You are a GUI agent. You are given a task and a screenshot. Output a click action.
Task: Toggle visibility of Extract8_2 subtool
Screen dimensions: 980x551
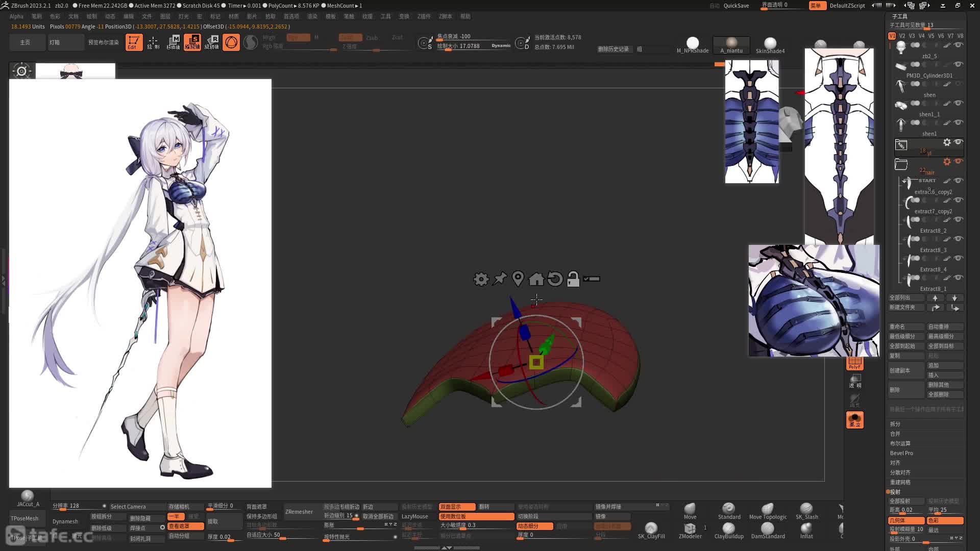pyautogui.click(x=959, y=219)
